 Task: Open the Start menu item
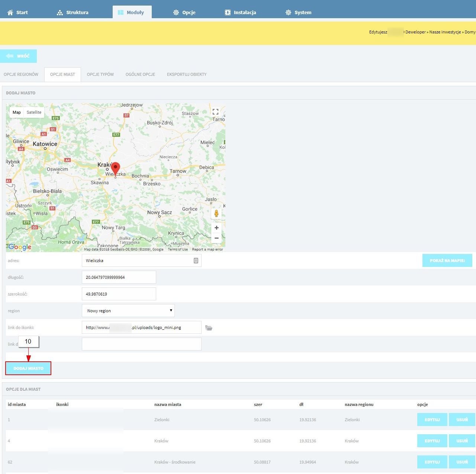point(17,13)
